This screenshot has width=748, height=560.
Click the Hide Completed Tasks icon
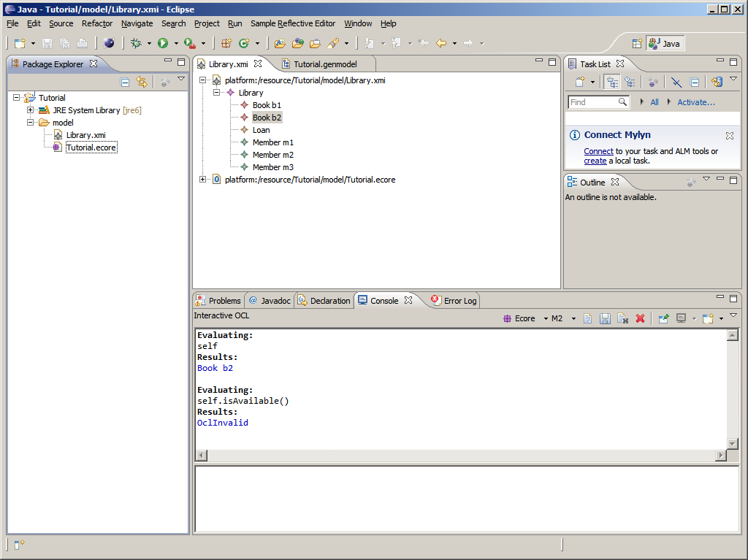(x=676, y=82)
